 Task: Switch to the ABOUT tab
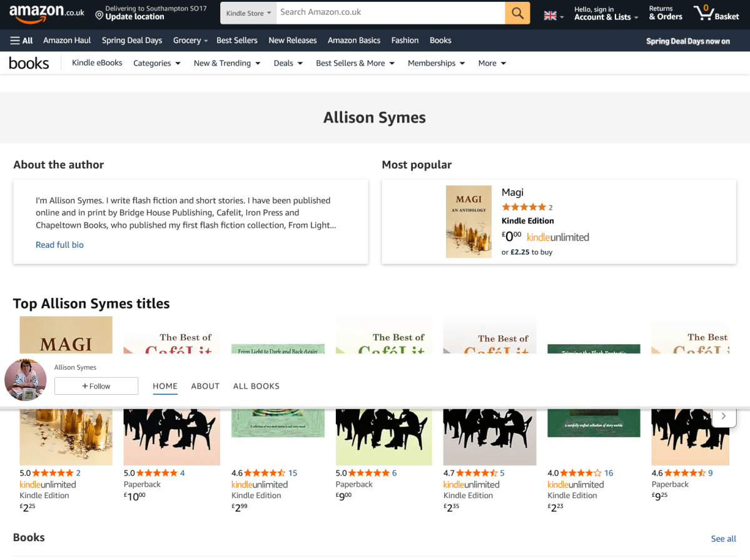tap(205, 386)
